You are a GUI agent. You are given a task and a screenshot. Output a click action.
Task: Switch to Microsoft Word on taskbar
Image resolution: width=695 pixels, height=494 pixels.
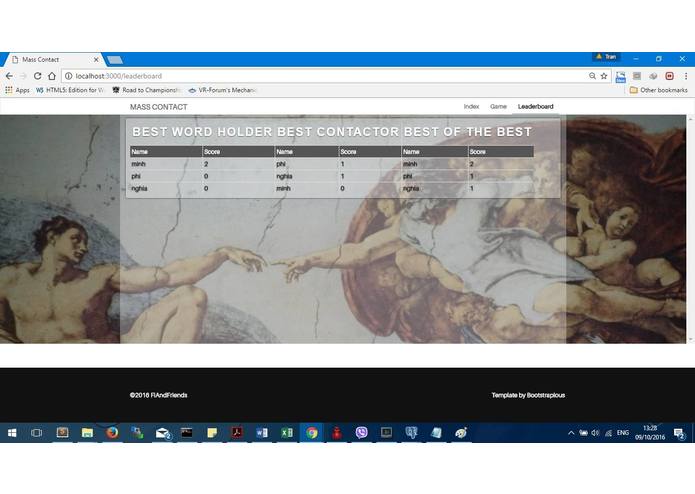tap(262, 432)
